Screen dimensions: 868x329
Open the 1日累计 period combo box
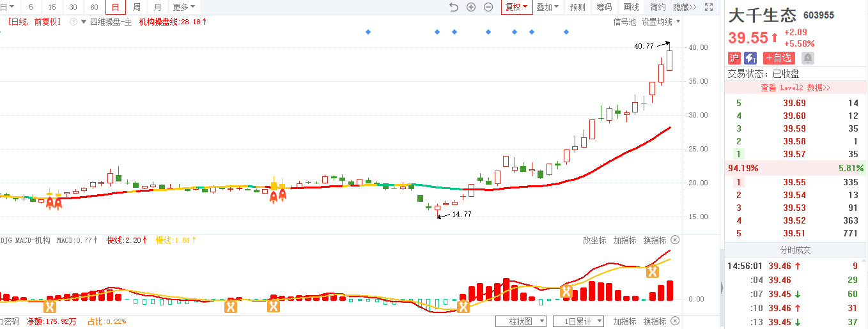[x=578, y=321]
